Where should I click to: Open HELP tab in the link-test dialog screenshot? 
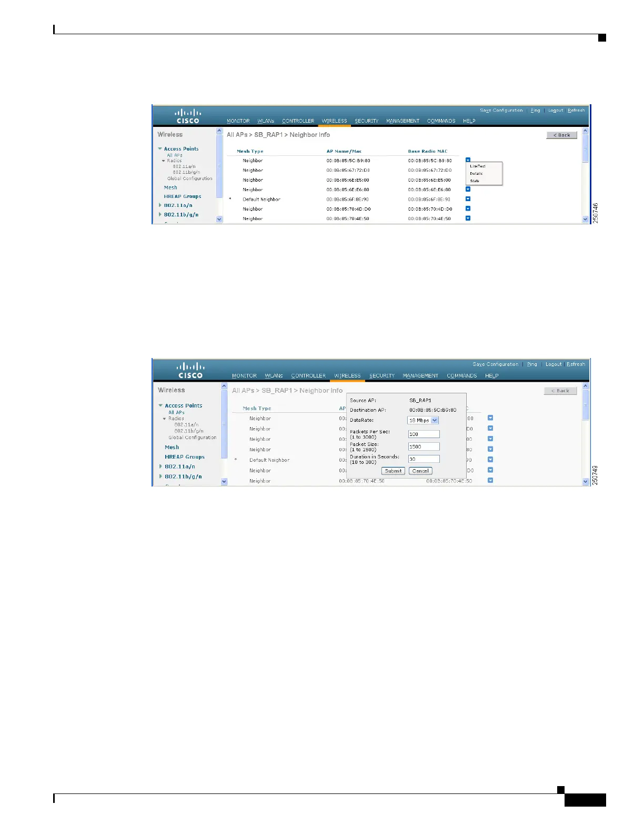tap(492, 376)
